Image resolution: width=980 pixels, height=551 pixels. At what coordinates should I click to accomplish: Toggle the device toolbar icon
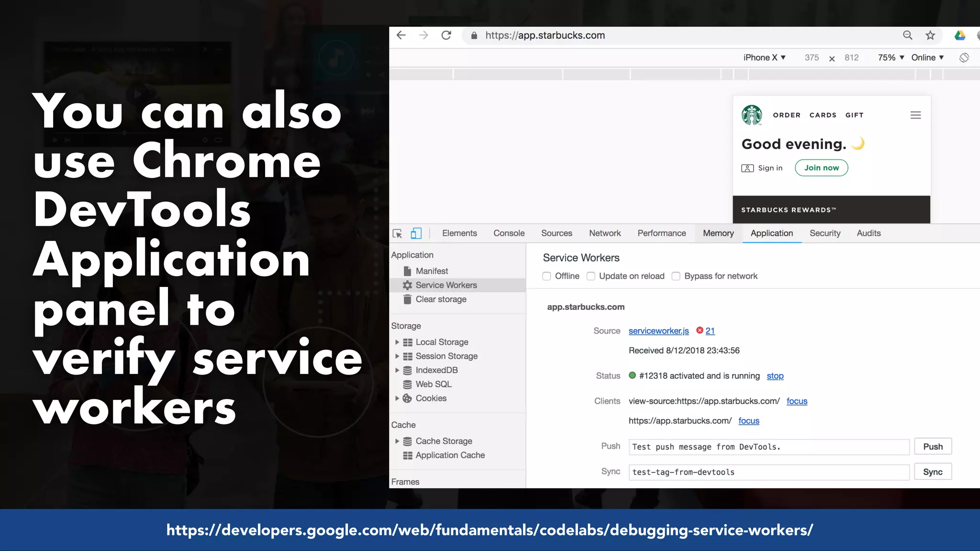click(416, 233)
